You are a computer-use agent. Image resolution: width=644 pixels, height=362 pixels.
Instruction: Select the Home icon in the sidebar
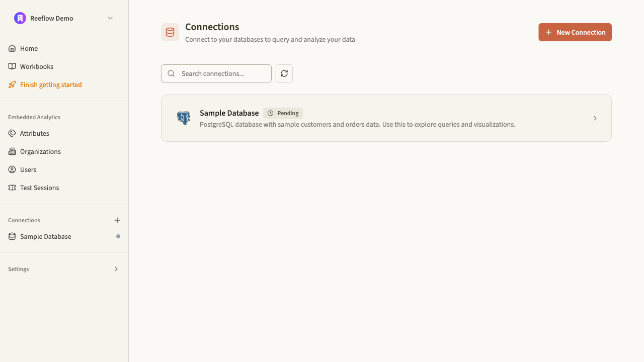tap(12, 48)
